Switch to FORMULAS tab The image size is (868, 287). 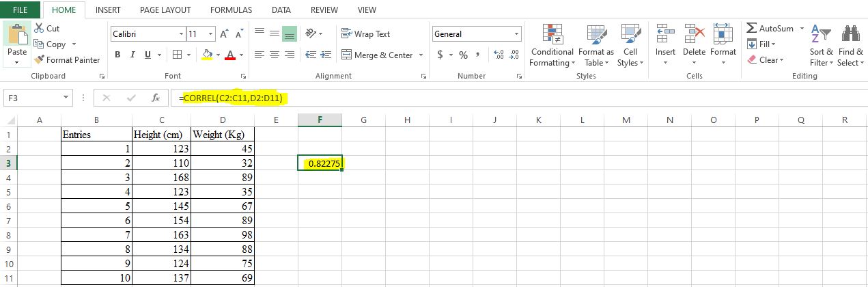(x=231, y=10)
